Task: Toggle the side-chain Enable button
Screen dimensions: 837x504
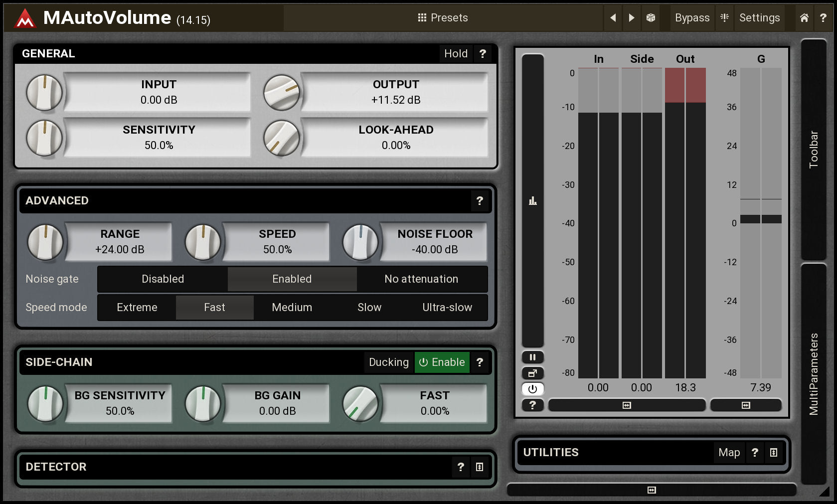Action: [442, 362]
